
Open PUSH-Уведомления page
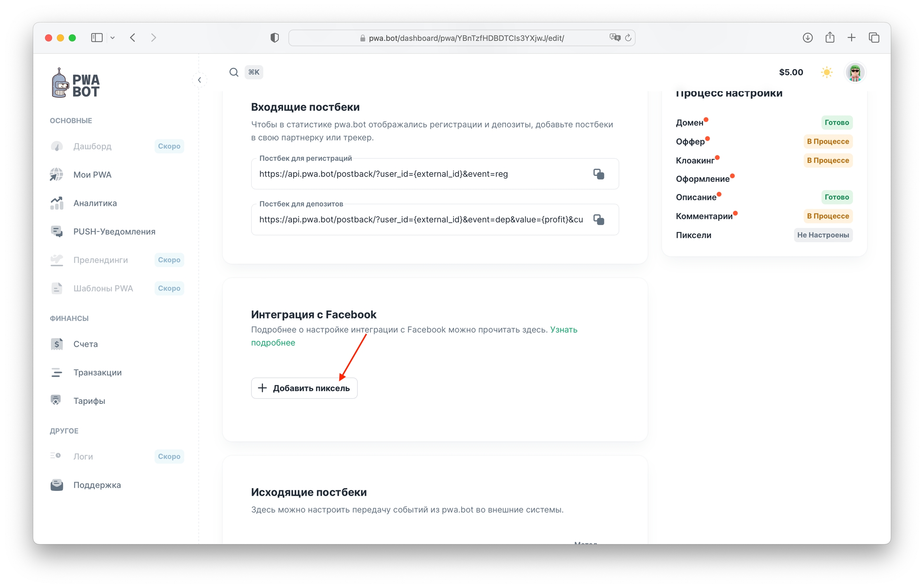point(114,232)
